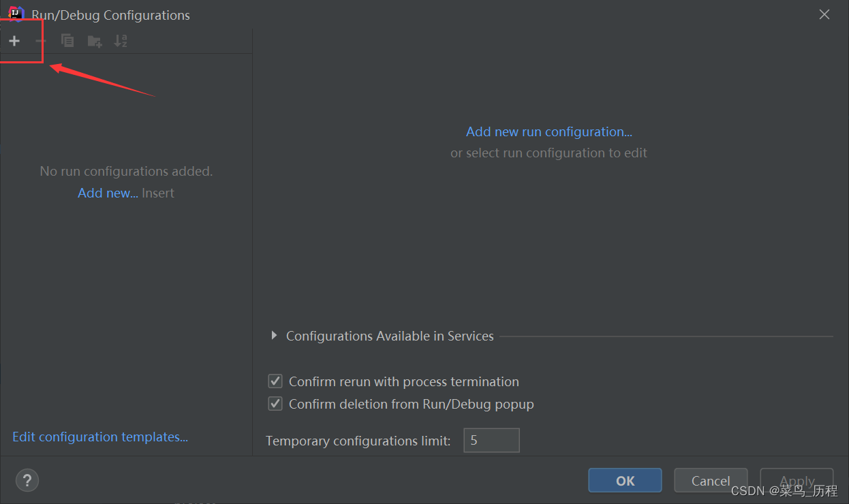Screen dimensions: 849x504
Task: Click the No run configurations added text
Action: (x=126, y=171)
